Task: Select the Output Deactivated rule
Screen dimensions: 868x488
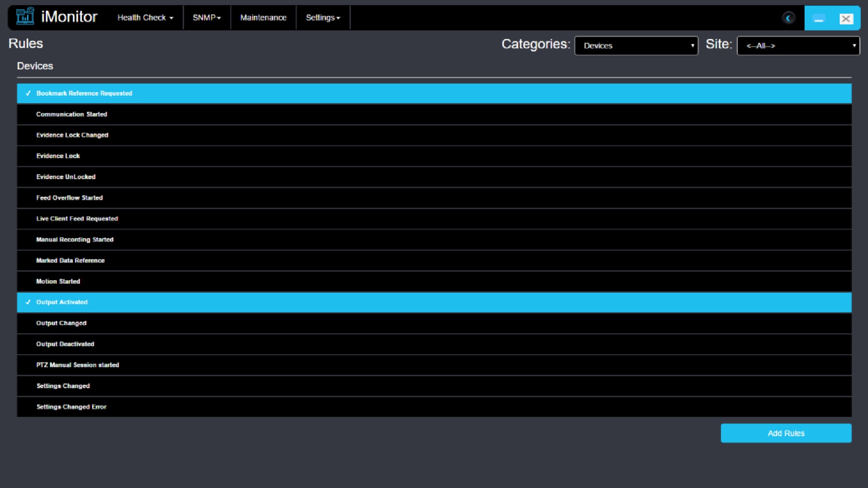Action: click(x=434, y=344)
